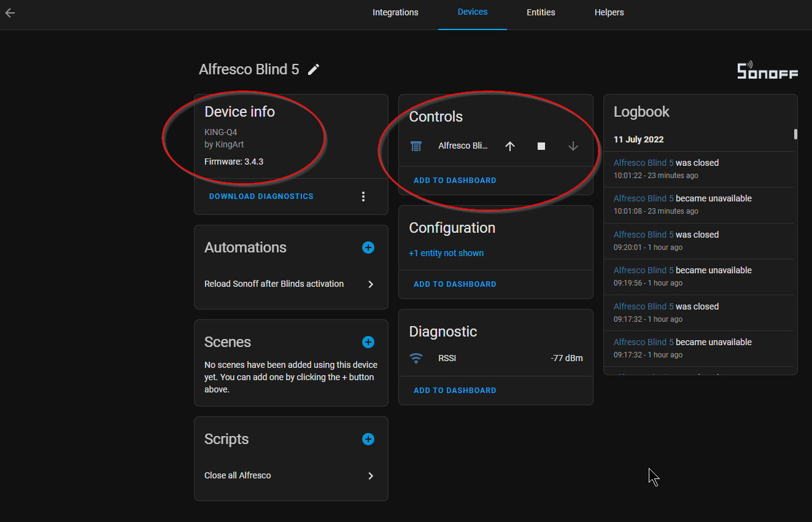The image size is (812, 522).
Task: Open the three-dot overflow menu in Device info
Action: [363, 196]
